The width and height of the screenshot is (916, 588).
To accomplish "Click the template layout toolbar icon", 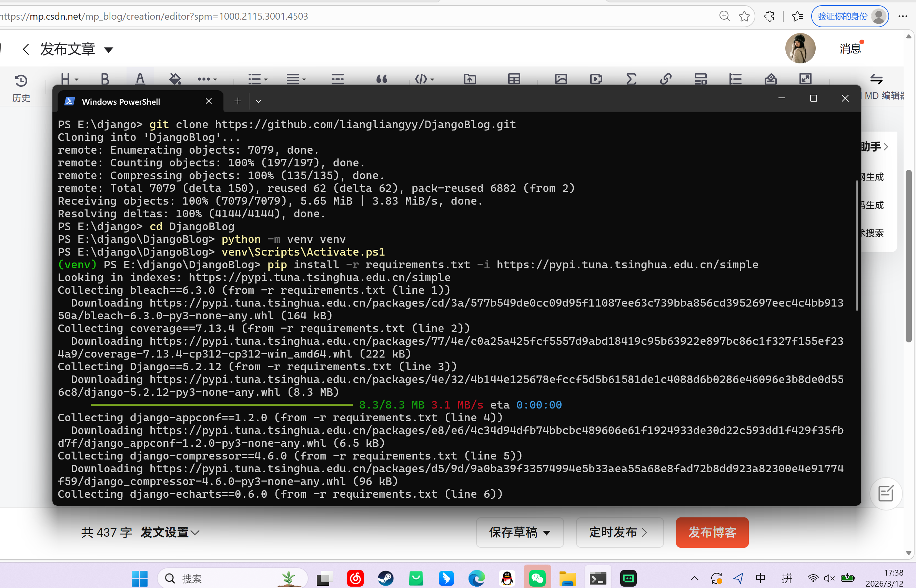I will point(701,79).
